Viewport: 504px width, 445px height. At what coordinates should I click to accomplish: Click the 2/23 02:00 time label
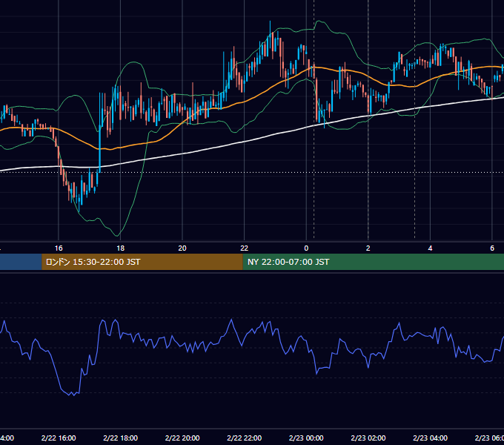(368, 438)
